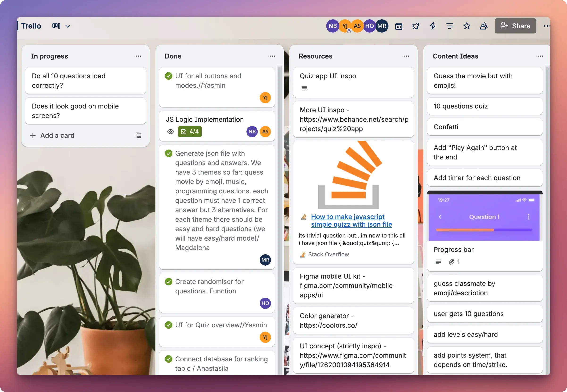Click the rocket Power-Ups icon
This screenshot has width=567, height=392.
pyautogui.click(x=415, y=26)
